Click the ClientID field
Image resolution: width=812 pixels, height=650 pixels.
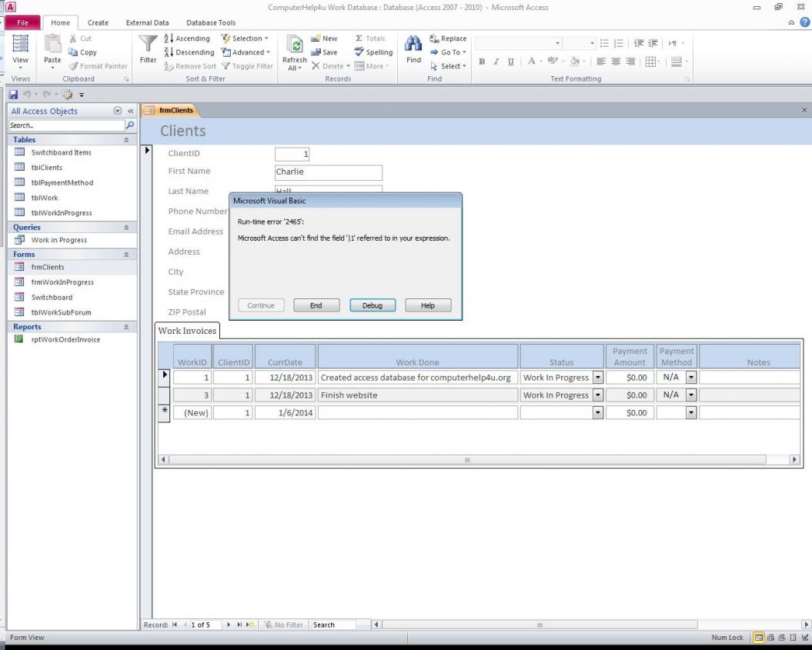point(292,154)
